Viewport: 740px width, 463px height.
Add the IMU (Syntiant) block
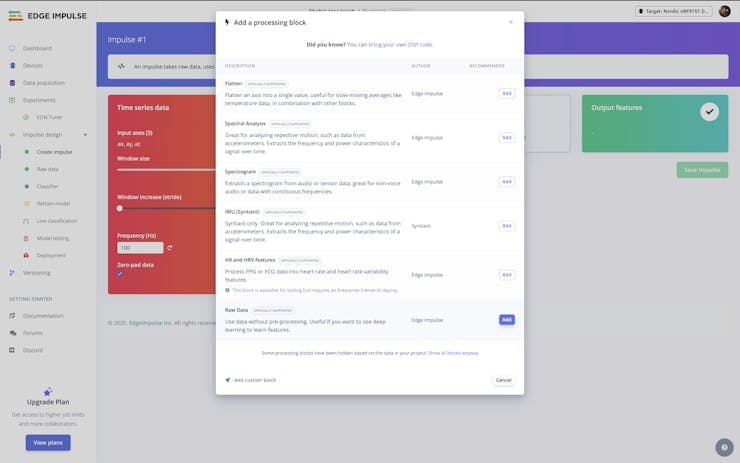click(x=506, y=226)
